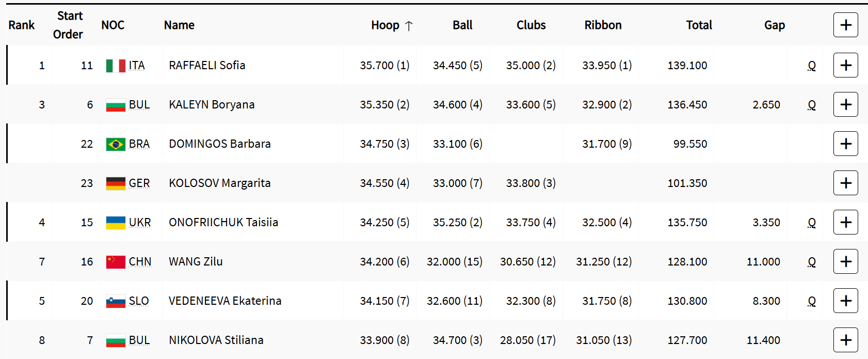Click the UKR country code abbreviation
The image size is (868, 359).
[140, 223]
